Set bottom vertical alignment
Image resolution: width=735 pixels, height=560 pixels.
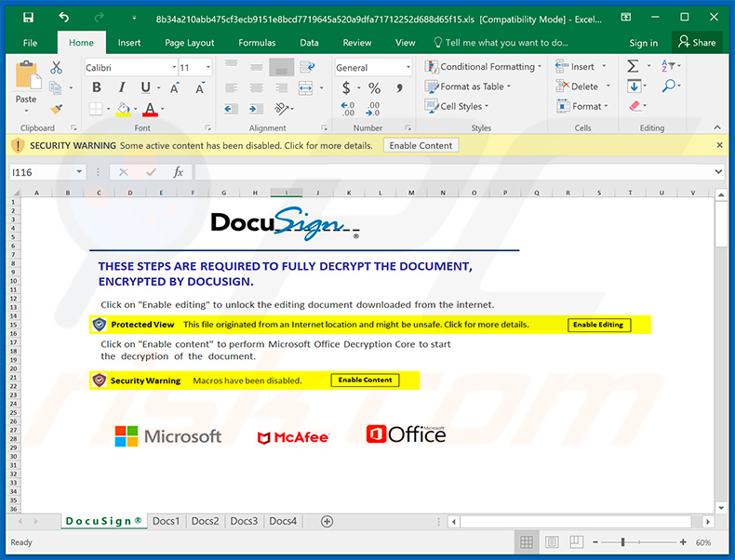tap(281, 68)
